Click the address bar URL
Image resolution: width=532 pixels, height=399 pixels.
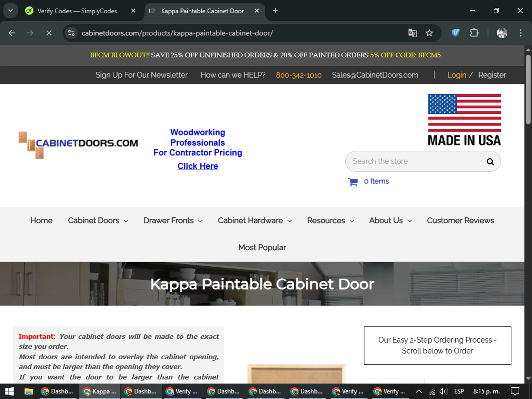[177, 33]
